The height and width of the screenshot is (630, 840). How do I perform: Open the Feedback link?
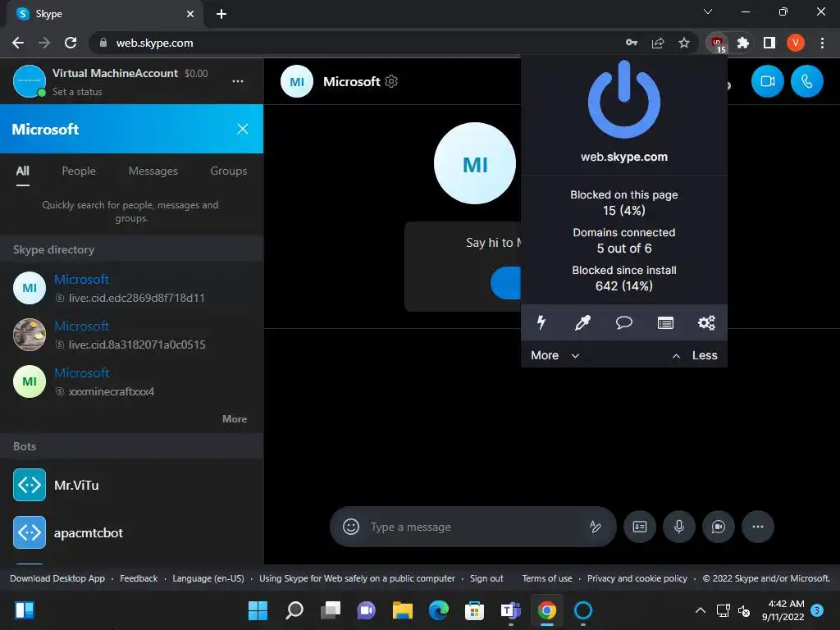pyautogui.click(x=139, y=578)
